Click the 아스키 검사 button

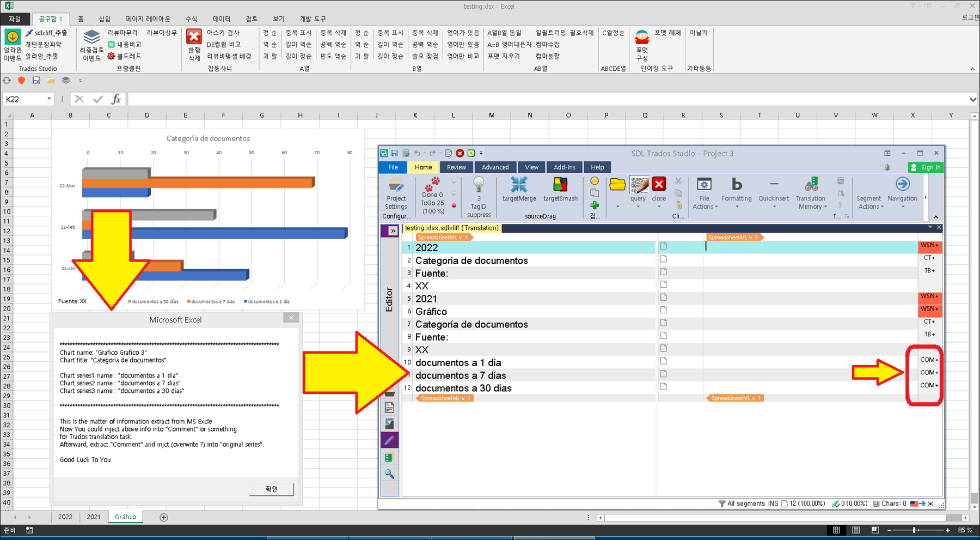(x=223, y=33)
